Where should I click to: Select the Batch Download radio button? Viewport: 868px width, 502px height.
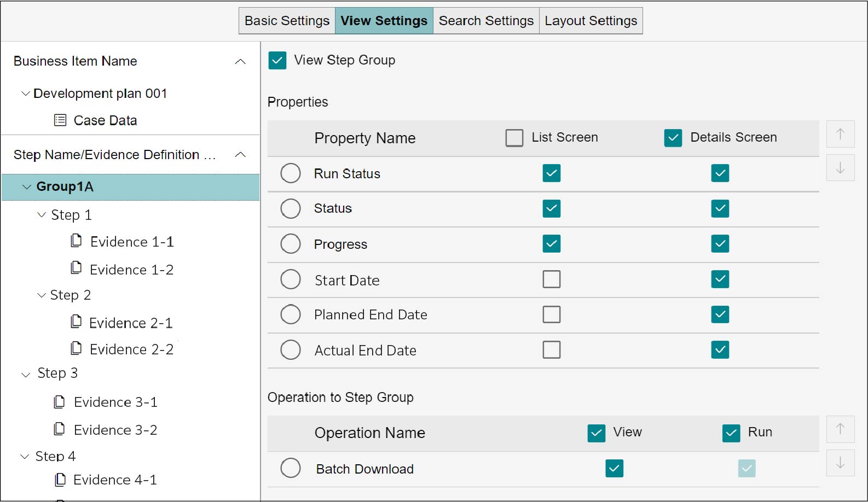click(x=291, y=468)
